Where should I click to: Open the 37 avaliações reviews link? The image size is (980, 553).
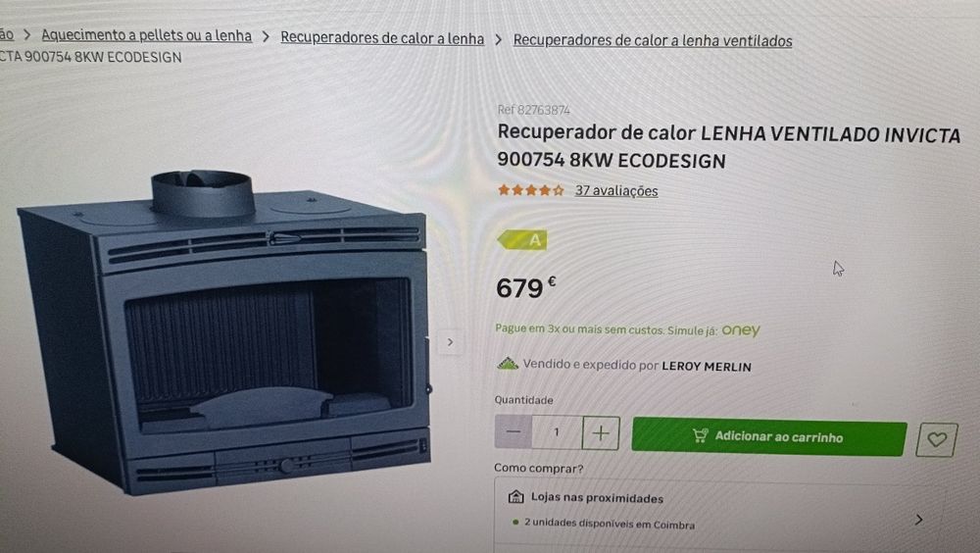(616, 191)
